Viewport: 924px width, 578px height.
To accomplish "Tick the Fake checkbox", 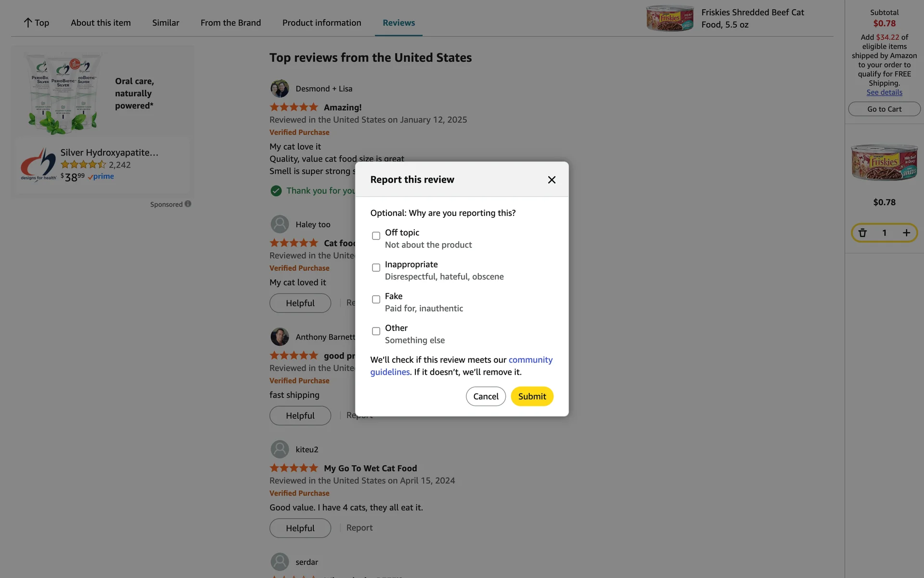I will pyautogui.click(x=376, y=299).
